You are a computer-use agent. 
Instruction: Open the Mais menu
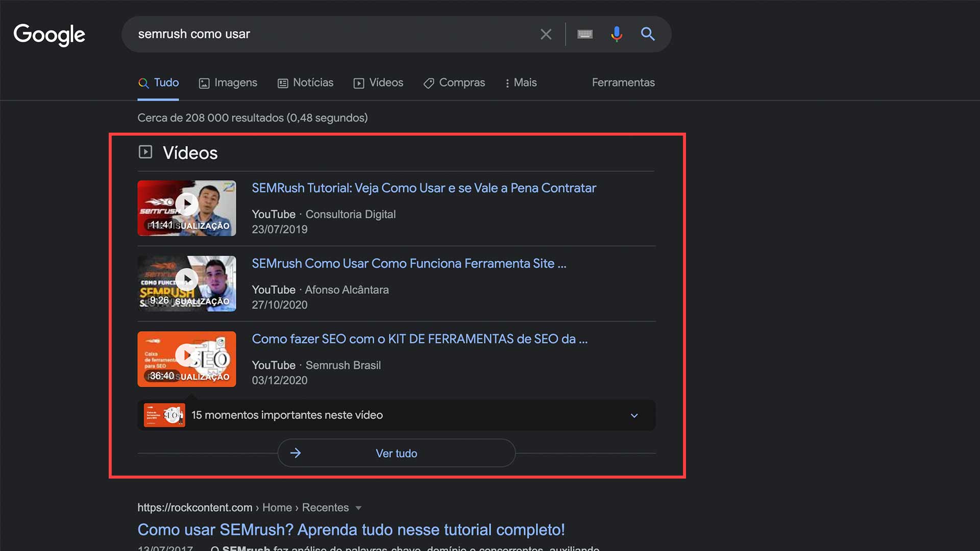click(521, 83)
